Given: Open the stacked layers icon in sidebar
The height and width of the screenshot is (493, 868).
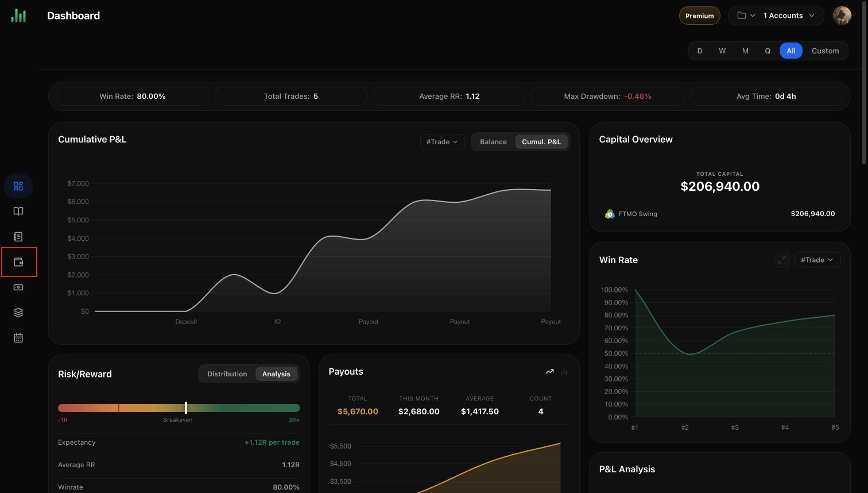Looking at the screenshot, I should tap(18, 313).
